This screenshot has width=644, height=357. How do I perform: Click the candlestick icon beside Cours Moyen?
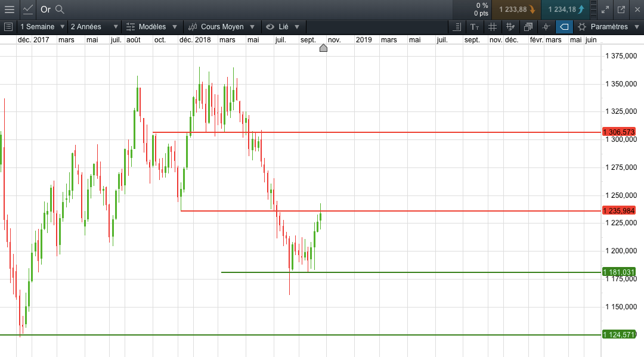coord(193,27)
